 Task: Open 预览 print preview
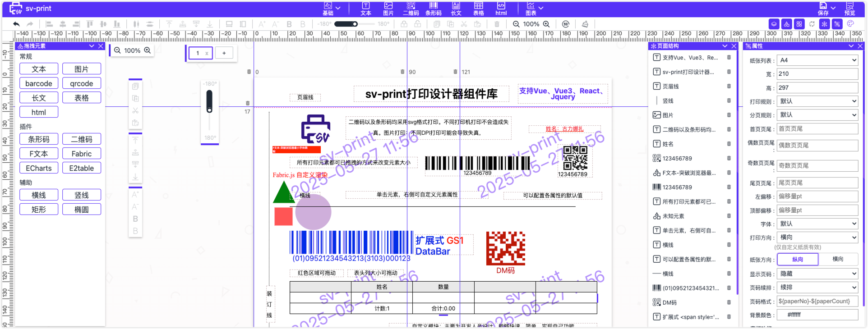(850, 8)
